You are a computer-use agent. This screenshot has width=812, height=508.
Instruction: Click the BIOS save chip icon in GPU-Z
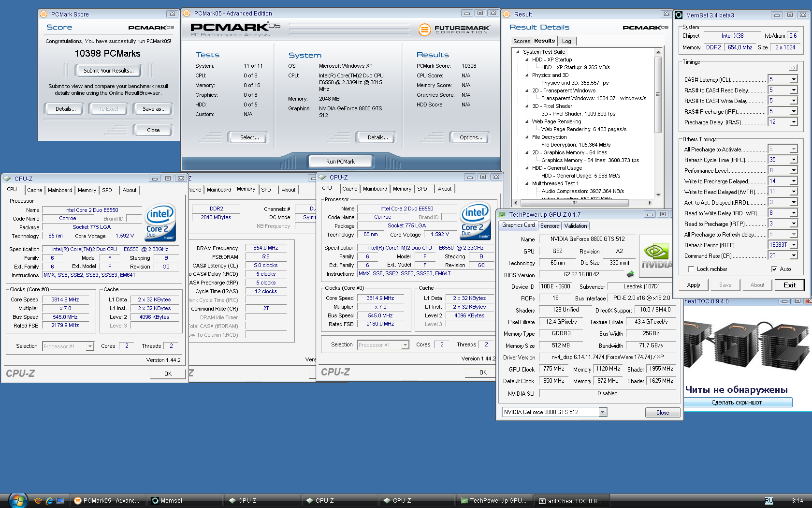pos(630,274)
